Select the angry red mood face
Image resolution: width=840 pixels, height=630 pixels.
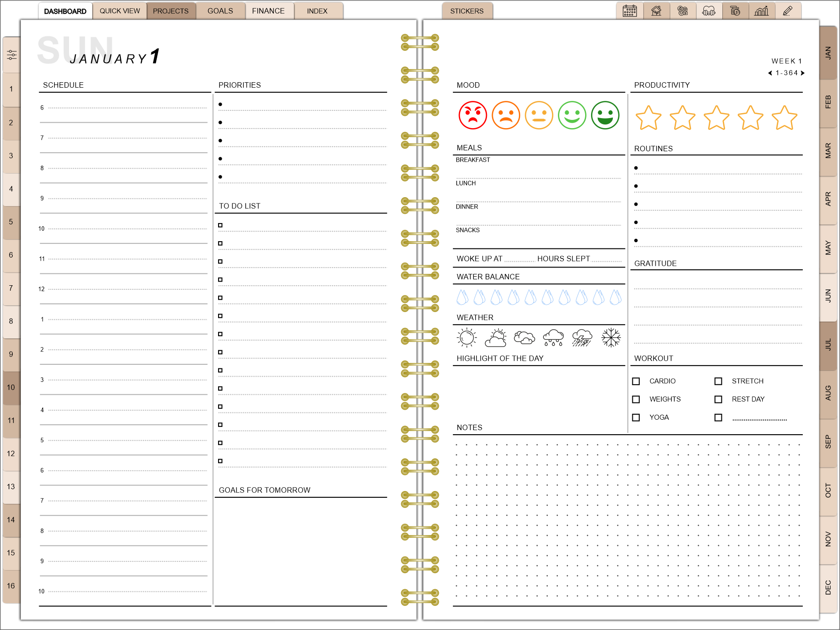point(472,115)
